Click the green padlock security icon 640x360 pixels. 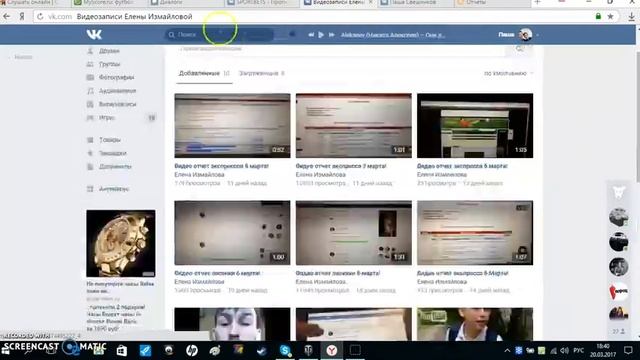598,17
